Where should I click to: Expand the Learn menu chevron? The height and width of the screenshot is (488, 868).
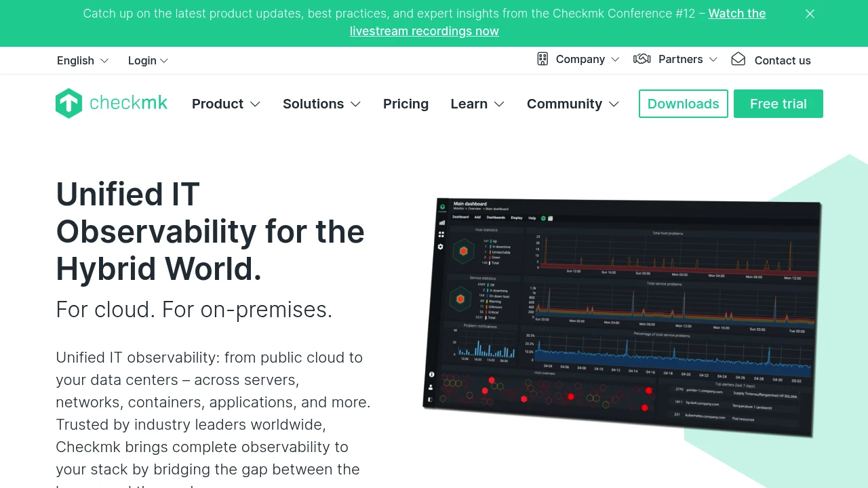click(x=499, y=104)
